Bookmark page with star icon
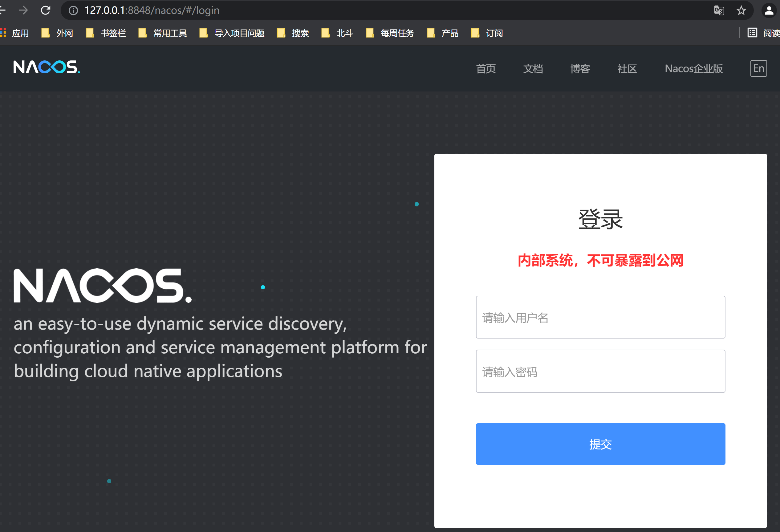The height and width of the screenshot is (532, 780). (x=741, y=10)
